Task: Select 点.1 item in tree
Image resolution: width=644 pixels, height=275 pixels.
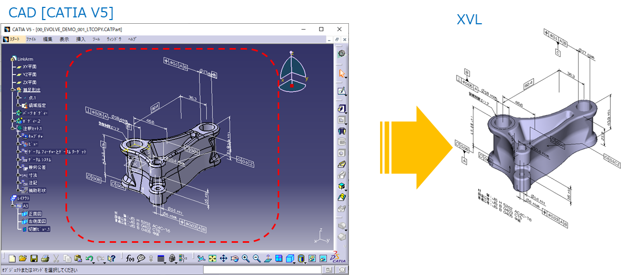Action: coord(31,98)
